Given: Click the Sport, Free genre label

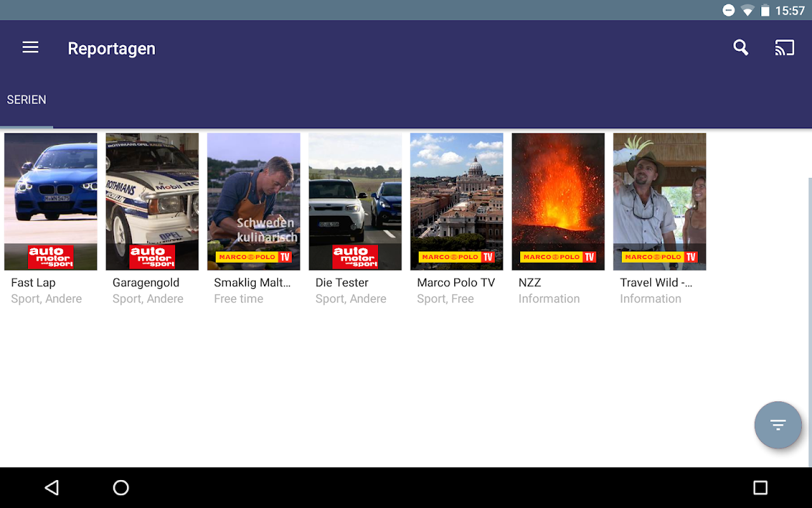Looking at the screenshot, I should pos(445,298).
